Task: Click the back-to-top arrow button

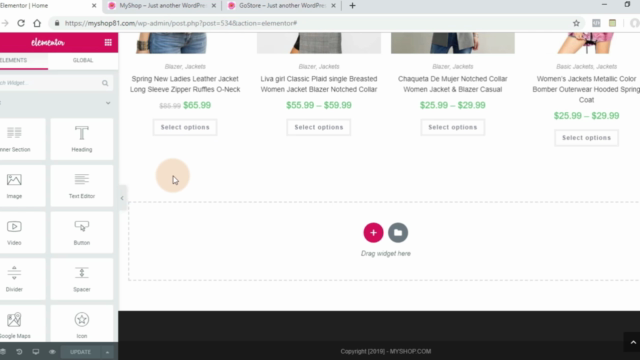Action: coord(633,342)
